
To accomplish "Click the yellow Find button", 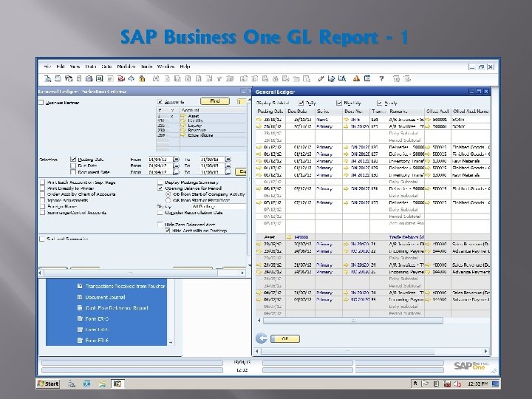I will point(215,101).
